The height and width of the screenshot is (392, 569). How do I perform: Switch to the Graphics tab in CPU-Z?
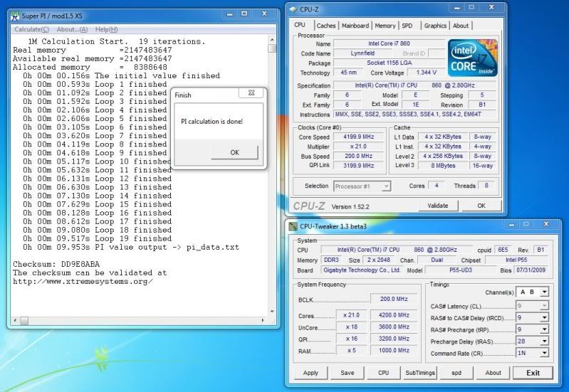[435, 26]
